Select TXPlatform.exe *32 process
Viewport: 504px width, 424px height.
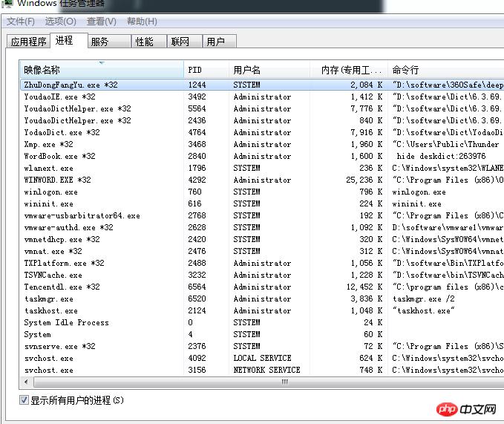pos(64,264)
